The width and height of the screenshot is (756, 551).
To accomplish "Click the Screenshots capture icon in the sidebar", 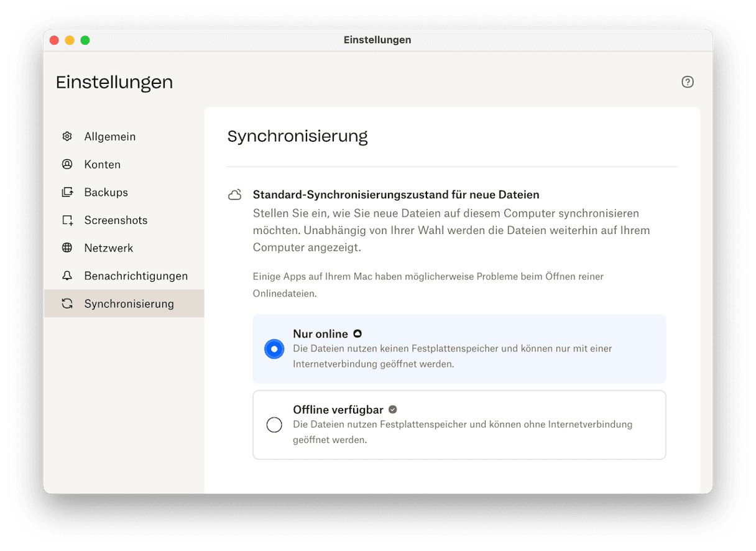I will [67, 220].
